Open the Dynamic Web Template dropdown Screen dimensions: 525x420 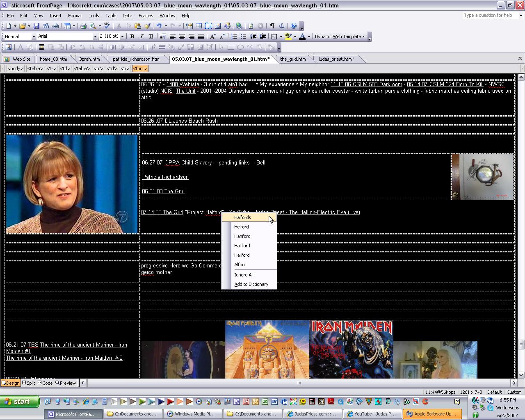coord(340,37)
